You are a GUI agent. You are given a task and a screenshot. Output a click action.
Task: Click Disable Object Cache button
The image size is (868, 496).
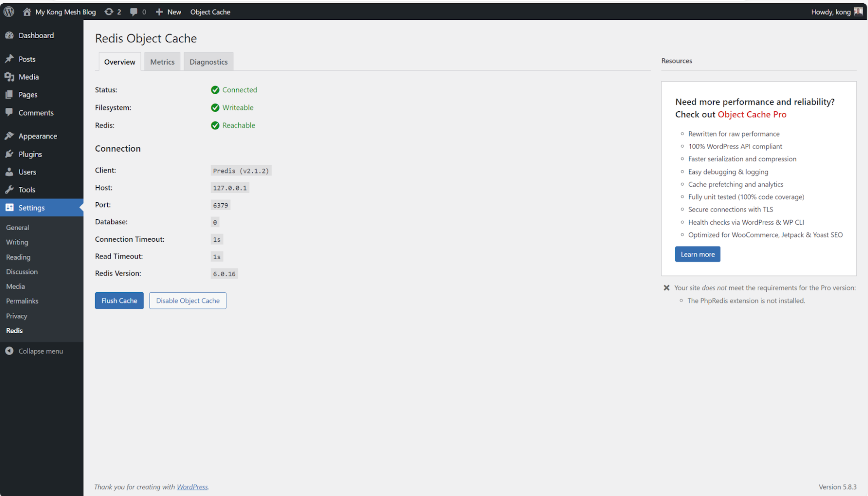pyautogui.click(x=188, y=301)
